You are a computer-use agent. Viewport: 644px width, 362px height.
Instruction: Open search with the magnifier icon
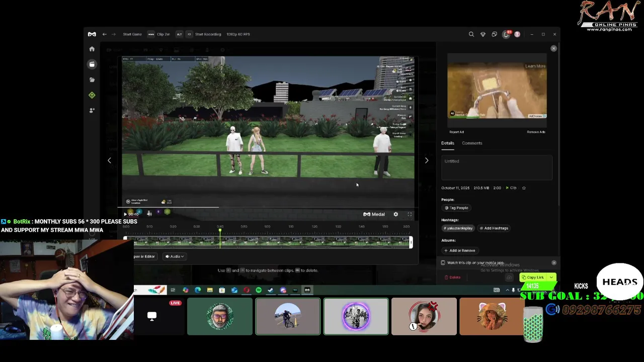(x=471, y=34)
